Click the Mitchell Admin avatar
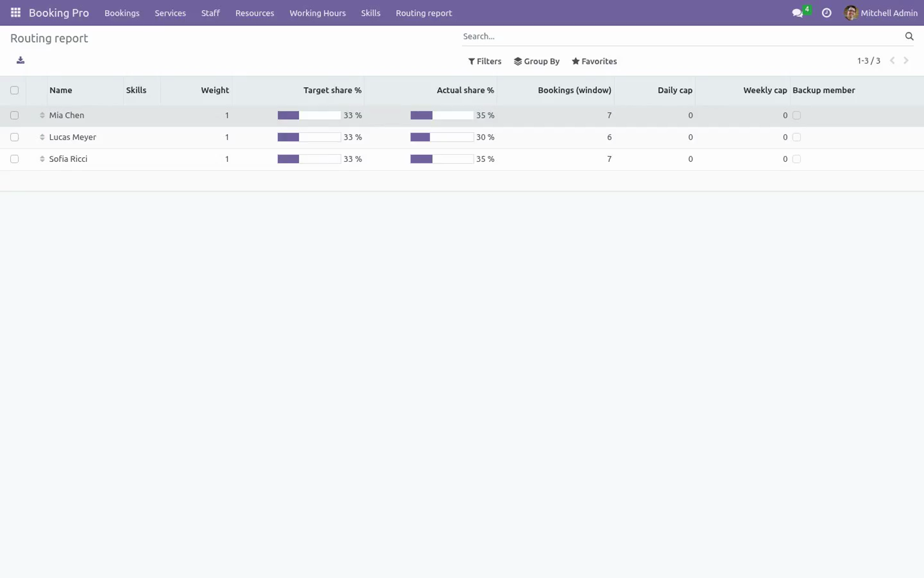This screenshot has width=924, height=578. [x=850, y=13]
